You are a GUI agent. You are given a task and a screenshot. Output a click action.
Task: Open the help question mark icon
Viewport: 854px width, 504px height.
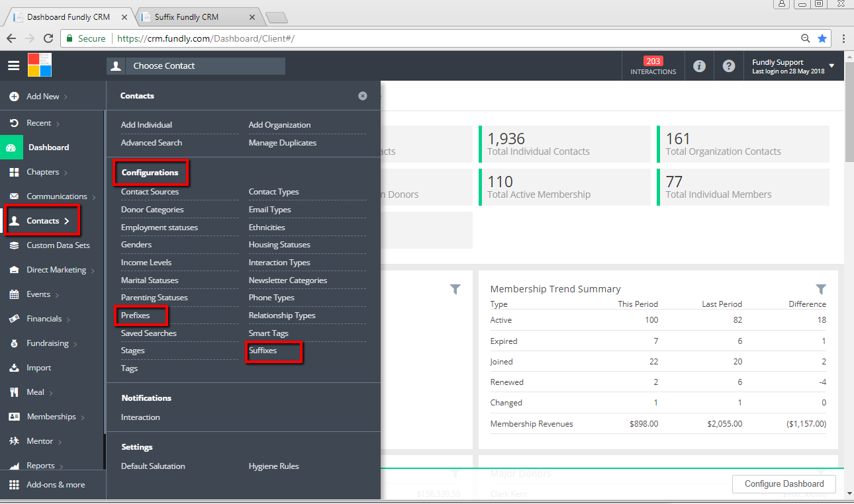(729, 66)
